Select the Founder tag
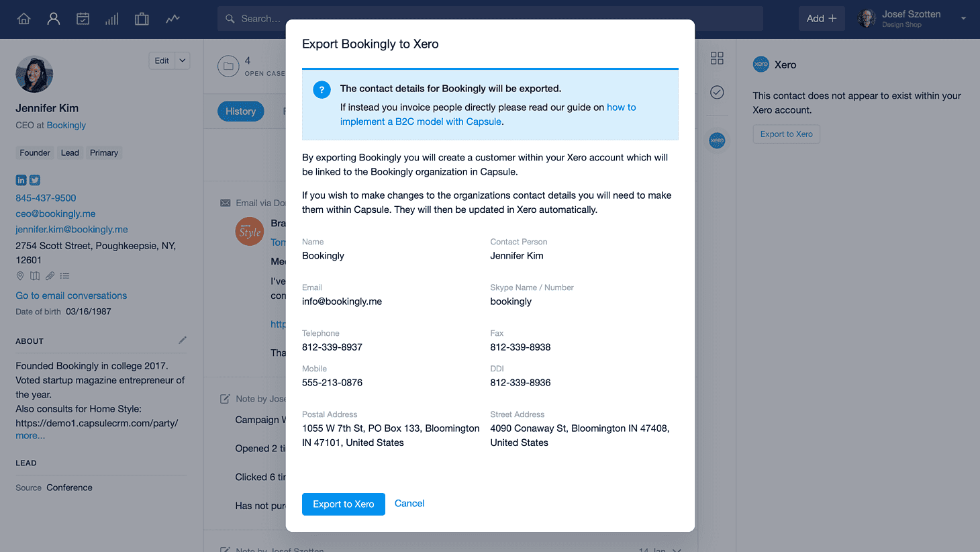Screen dimensions: 980x552 [35, 153]
